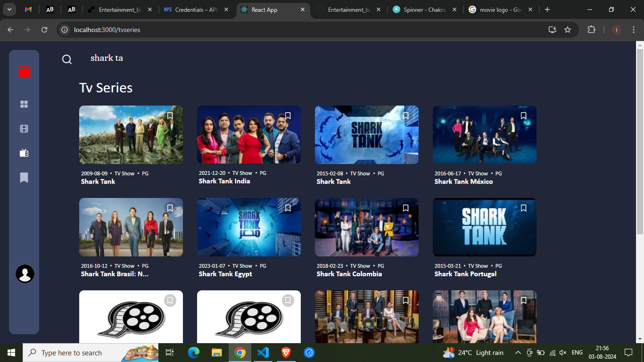Viewport: 644px width, 362px height.
Task: Open the home grid icon in sidebar
Action: point(24,104)
